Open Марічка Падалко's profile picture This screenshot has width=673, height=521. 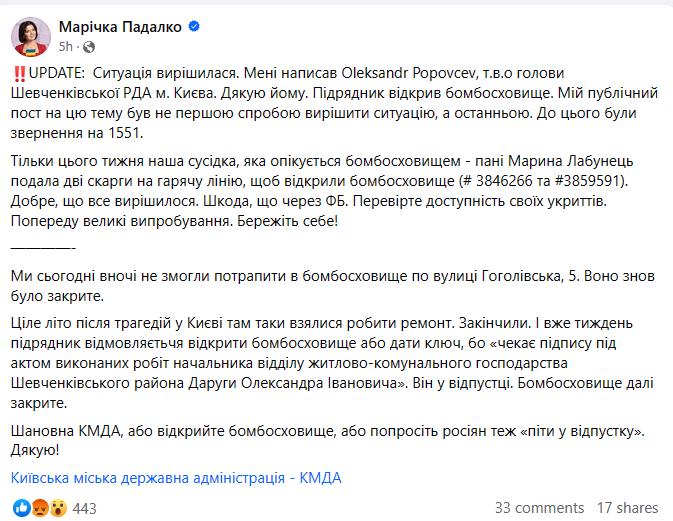tap(32, 35)
